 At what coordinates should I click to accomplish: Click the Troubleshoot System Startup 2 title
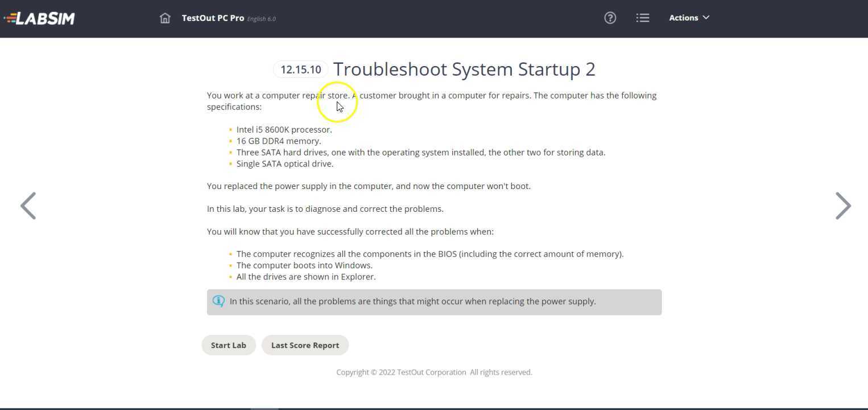(464, 69)
